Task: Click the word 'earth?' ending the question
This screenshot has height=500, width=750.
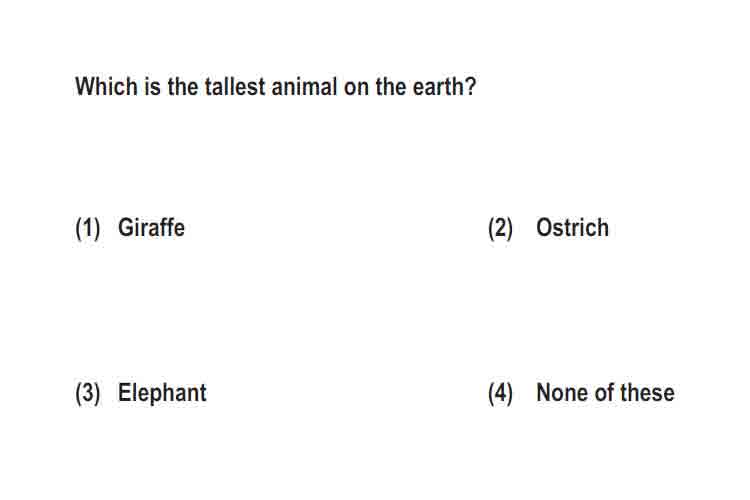Action: coord(444,87)
